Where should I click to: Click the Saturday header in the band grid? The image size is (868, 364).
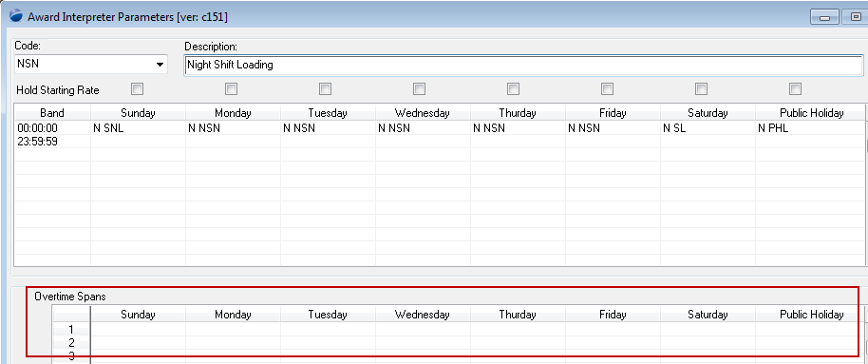[x=708, y=112]
